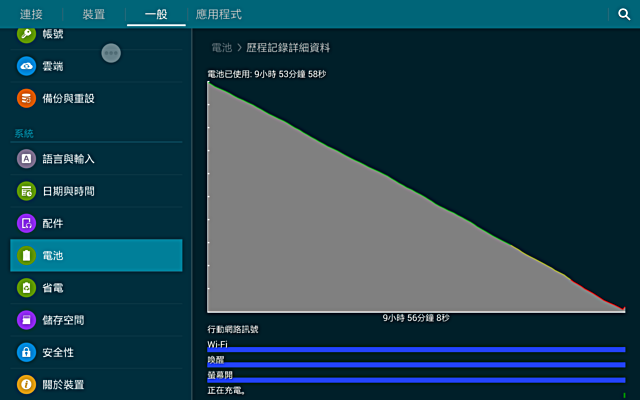
Task: Tap the 省電 power saving icon
Action: pos(27,288)
